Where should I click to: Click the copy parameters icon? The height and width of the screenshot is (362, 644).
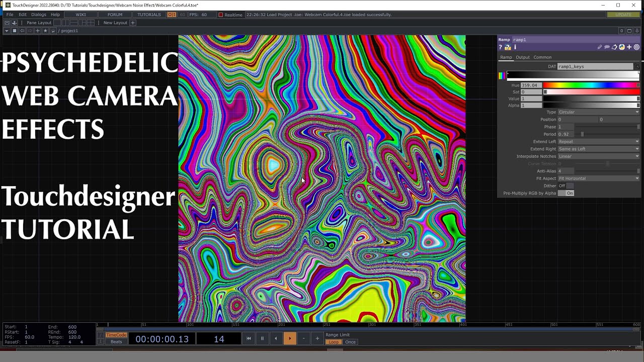(x=614, y=47)
